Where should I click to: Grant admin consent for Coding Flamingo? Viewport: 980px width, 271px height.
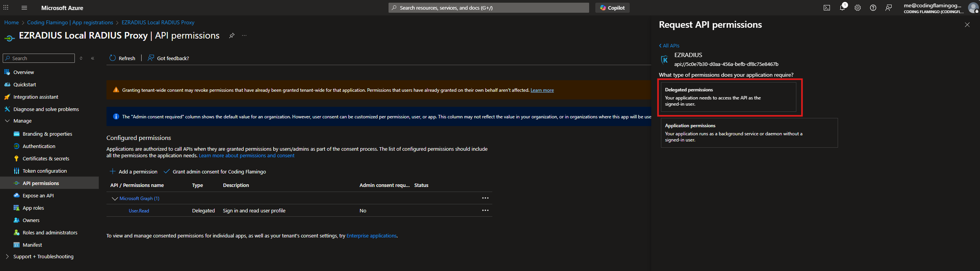click(x=215, y=172)
